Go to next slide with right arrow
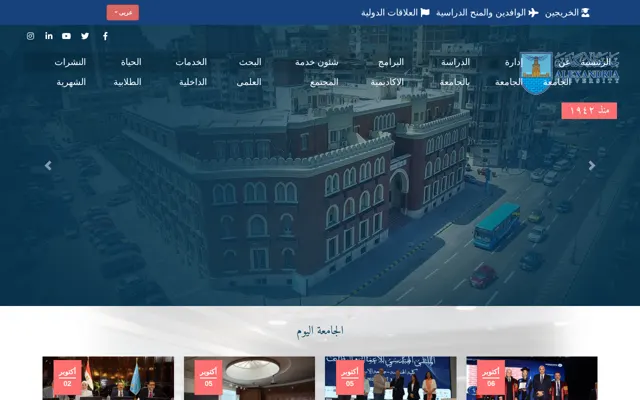 [x=592, y=165]
